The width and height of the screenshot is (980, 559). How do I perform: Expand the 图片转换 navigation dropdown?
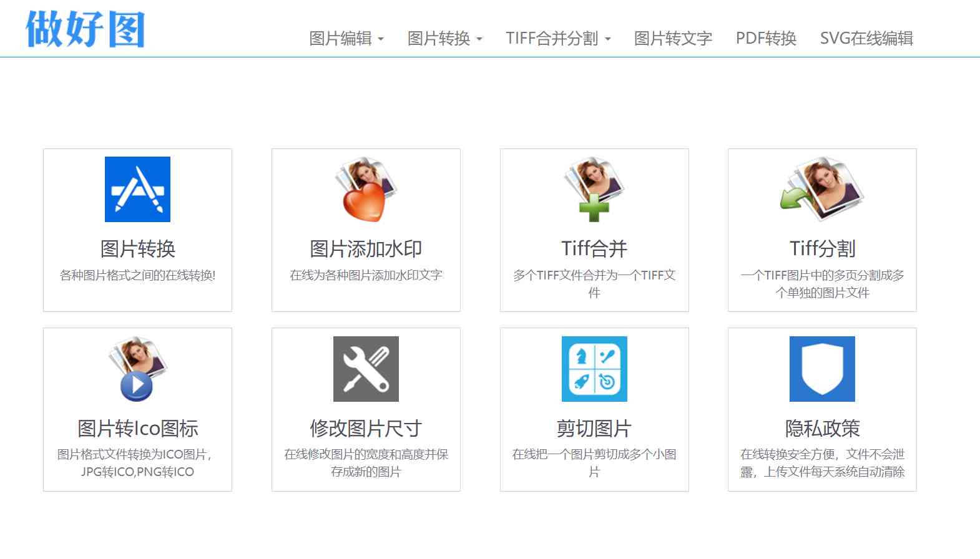point(445,39)
